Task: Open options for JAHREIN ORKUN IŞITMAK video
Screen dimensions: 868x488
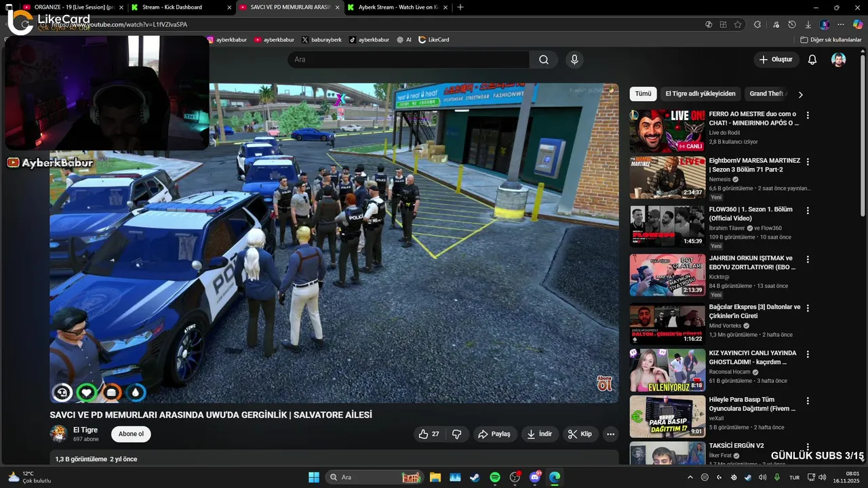Action: (807, 260)
